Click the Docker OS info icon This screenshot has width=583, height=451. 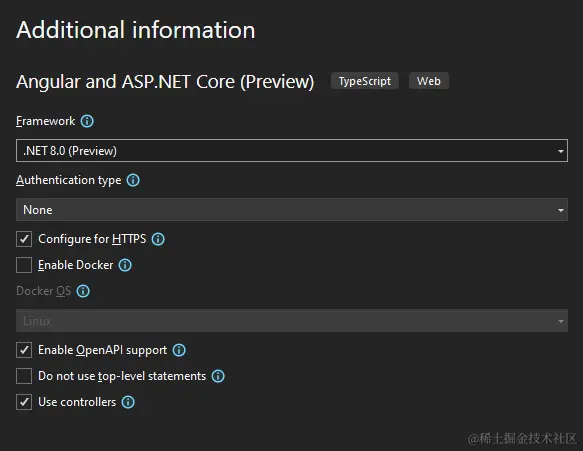coord(83,291)
